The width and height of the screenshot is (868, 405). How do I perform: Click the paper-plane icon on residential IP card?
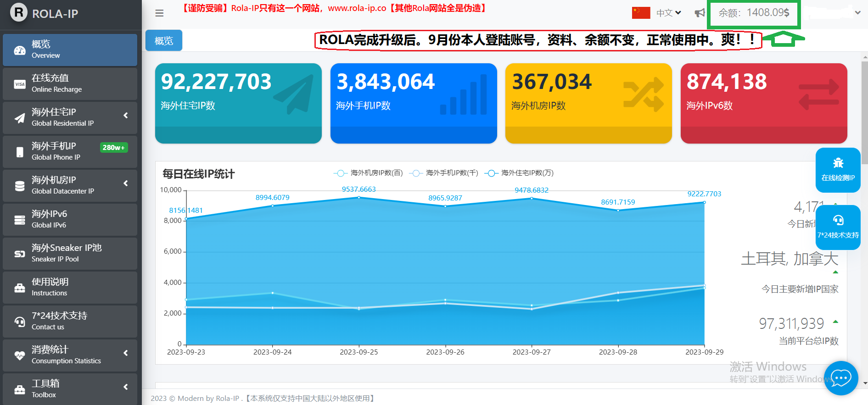coord(294,94)
